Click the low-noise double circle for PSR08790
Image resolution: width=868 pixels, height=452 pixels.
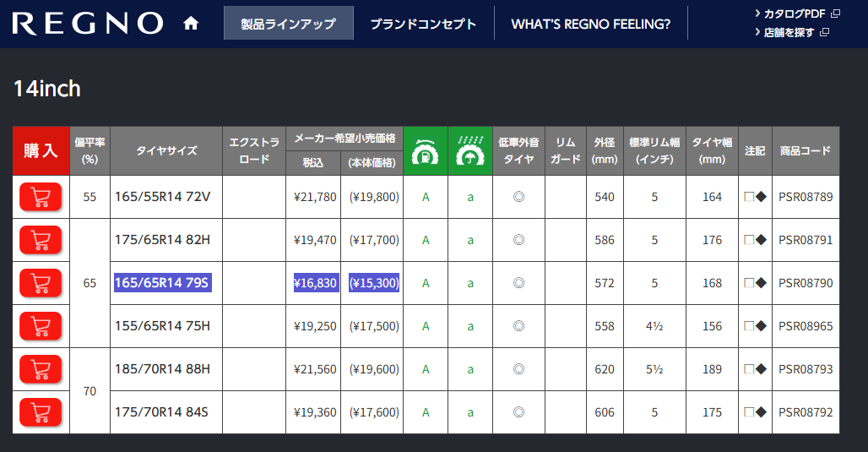point(518,283)
